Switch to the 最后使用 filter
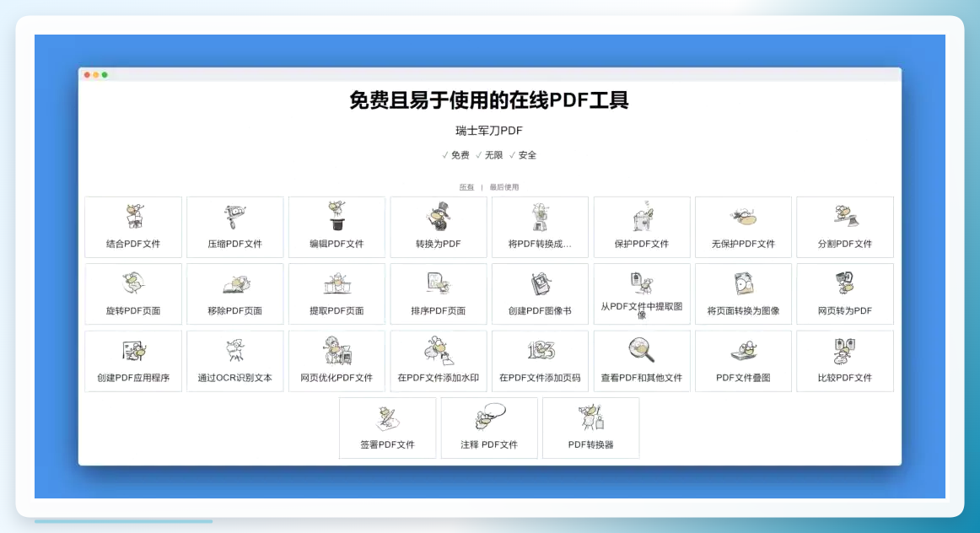This screenshot has height=533, width=980. [503, 187]
